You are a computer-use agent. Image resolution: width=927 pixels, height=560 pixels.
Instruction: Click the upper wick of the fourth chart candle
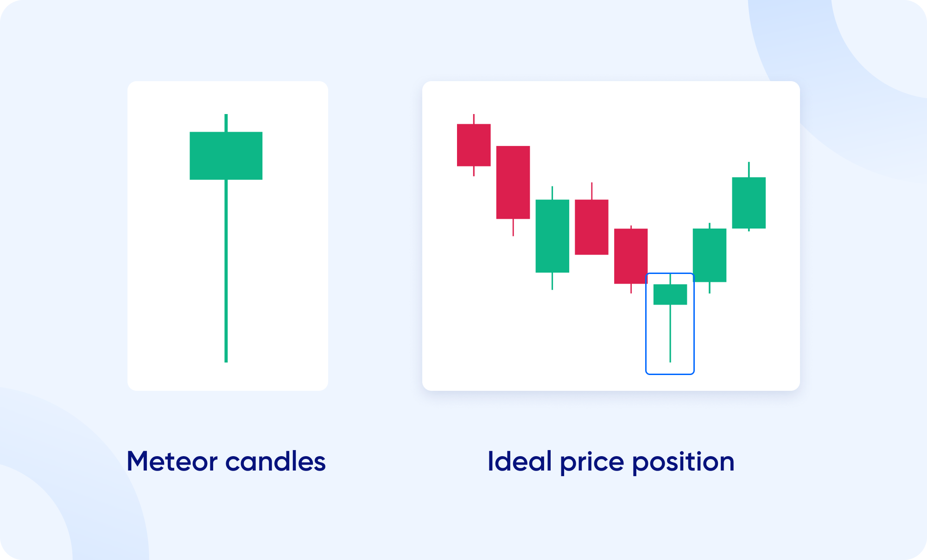coord(591,191)
